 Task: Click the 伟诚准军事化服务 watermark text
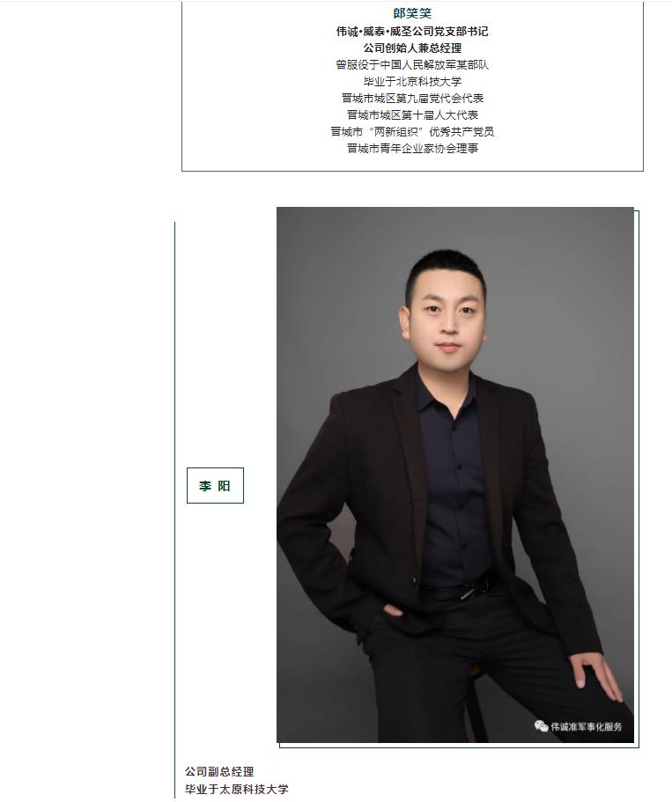pyautogui.click(x=586, y=726)
